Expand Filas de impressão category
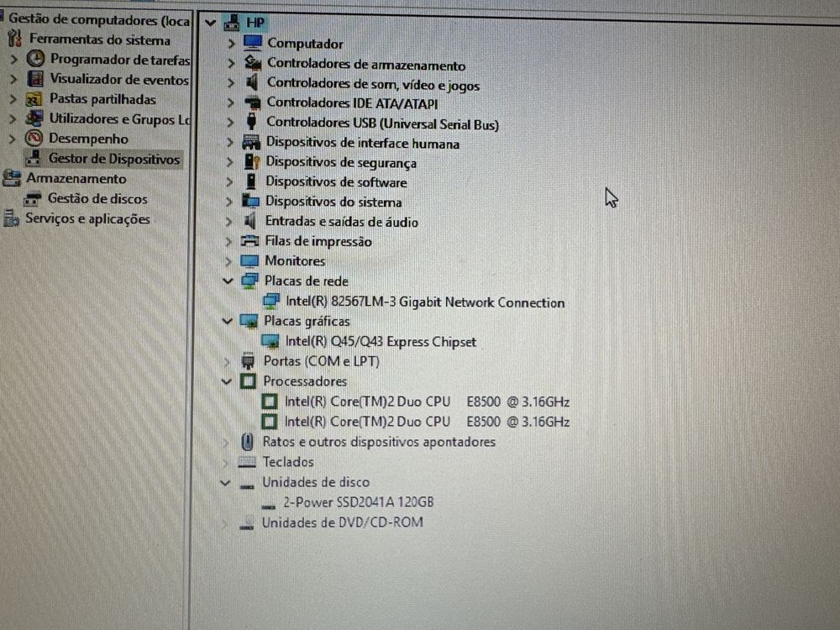This screenshot has width=840, height=630. point(228,242)
